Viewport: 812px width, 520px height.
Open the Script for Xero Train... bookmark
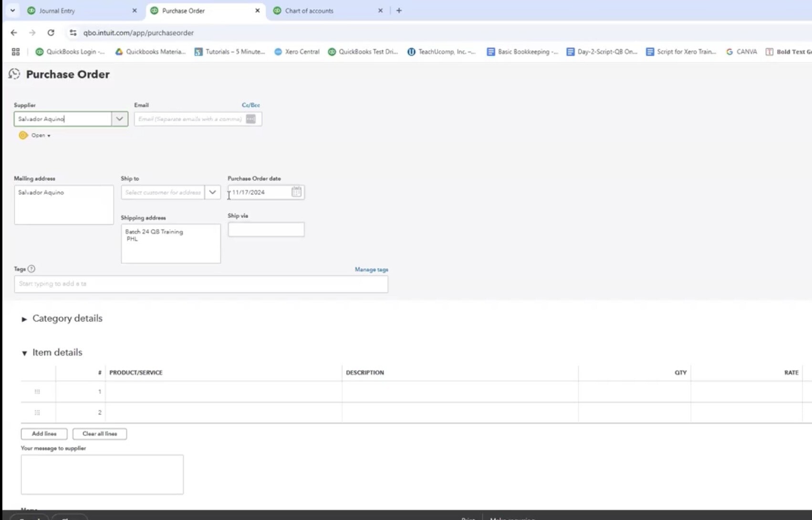coord(681,52)
